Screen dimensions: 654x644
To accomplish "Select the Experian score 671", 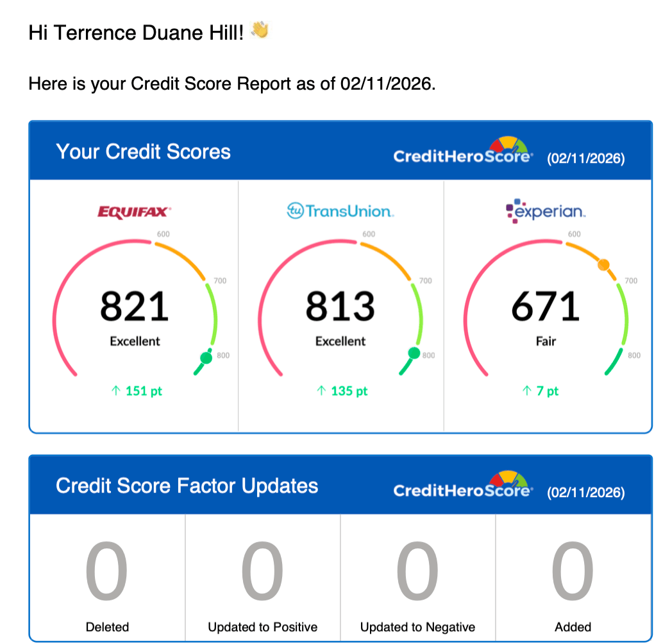I will tap(546, 306).
